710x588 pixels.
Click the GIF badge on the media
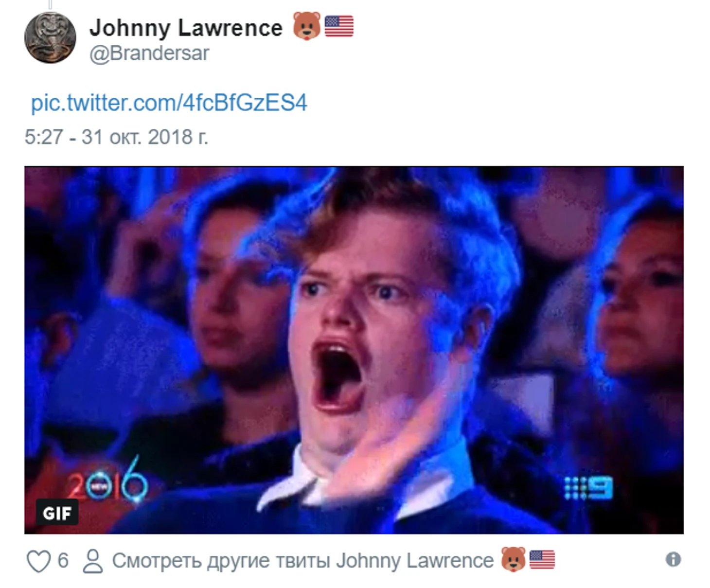pyautogui.click(x=57, y=512)
